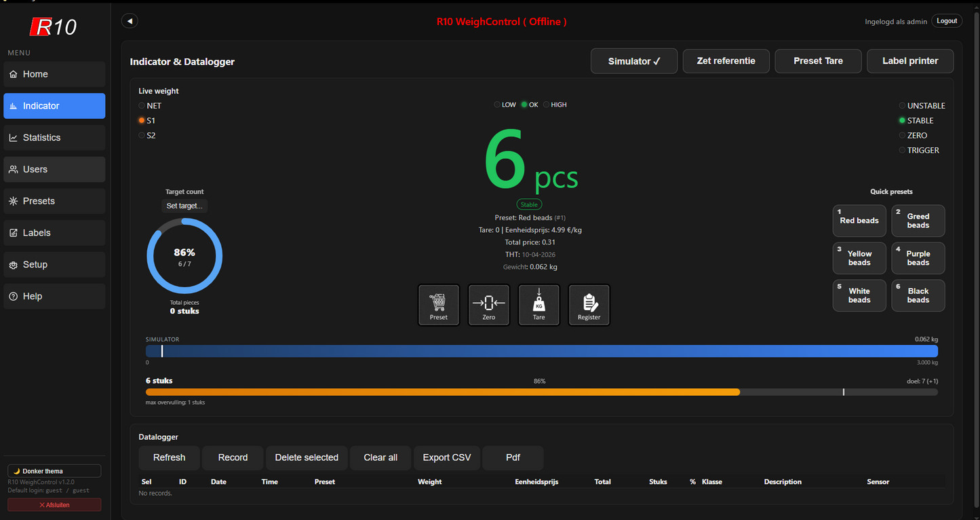980x520 pixels.
Task: Select quick preset 3 Yellow beads
Action: (859, 258)
